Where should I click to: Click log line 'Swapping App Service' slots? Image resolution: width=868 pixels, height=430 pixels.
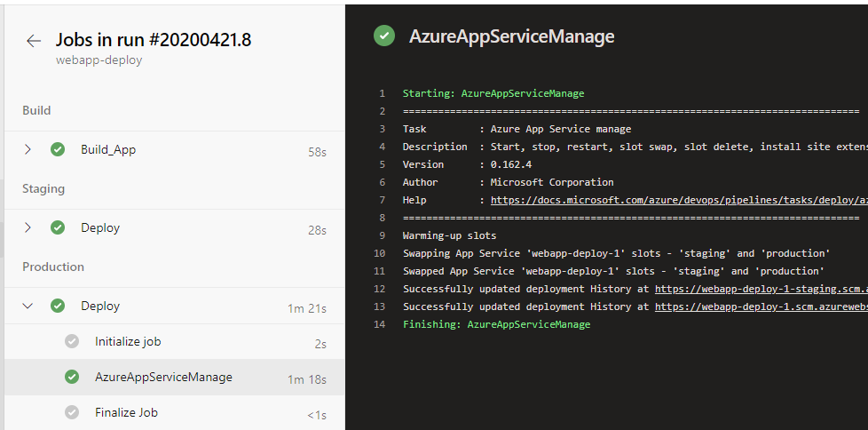coord(616,253)
